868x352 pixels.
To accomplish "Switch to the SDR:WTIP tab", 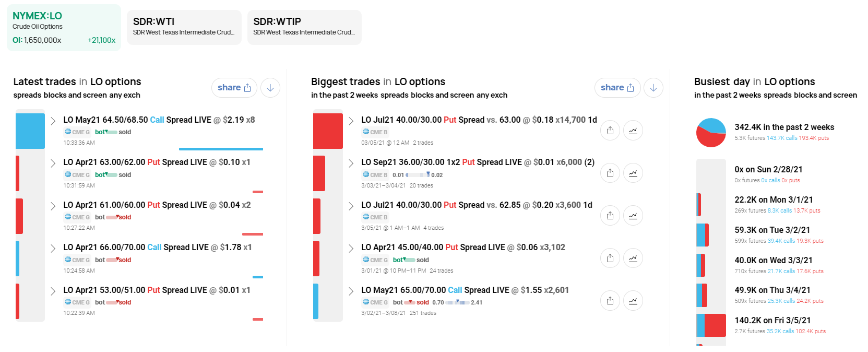I will point(304,27).
